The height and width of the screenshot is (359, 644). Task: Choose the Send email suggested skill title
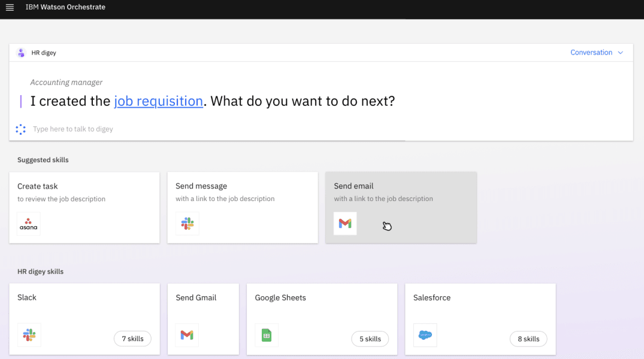click(x=353, y=186)
